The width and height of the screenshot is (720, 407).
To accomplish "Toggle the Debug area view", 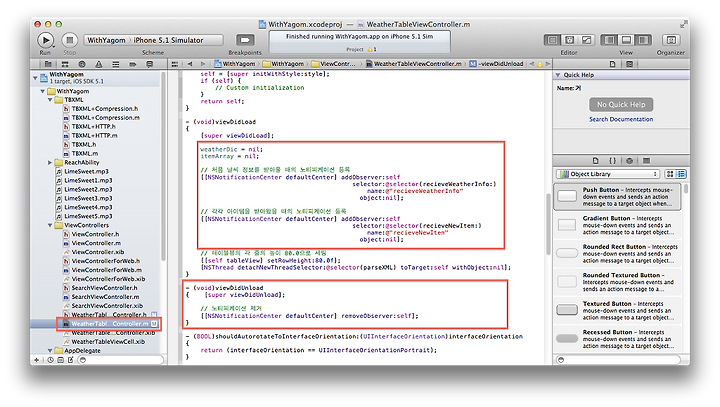I will (x=626, y=40).
